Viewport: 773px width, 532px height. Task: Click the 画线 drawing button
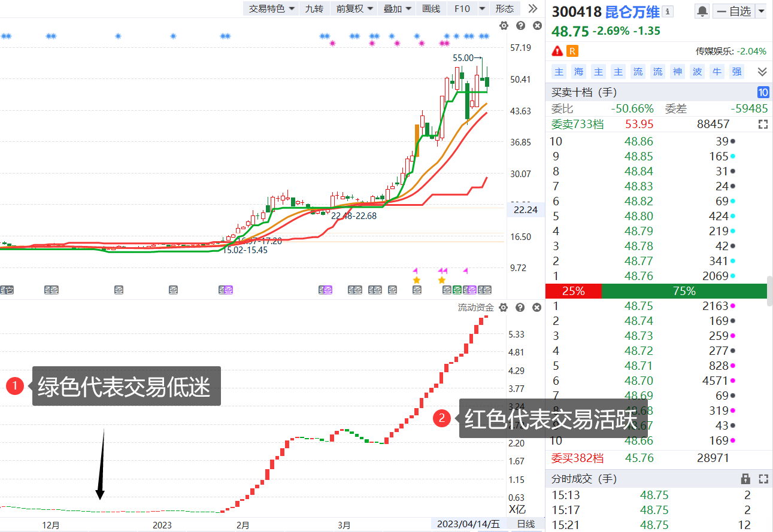click(431, 9)
